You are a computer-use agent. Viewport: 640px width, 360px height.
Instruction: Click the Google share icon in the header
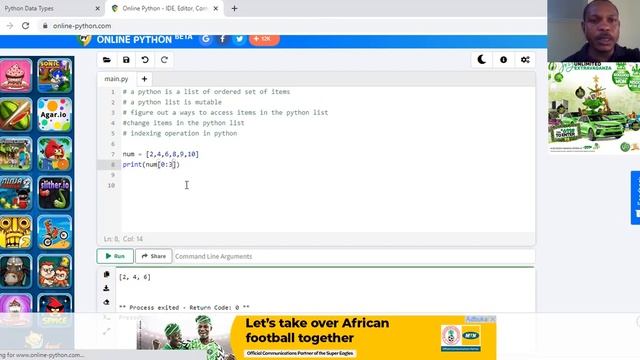(x=206, y=39)
